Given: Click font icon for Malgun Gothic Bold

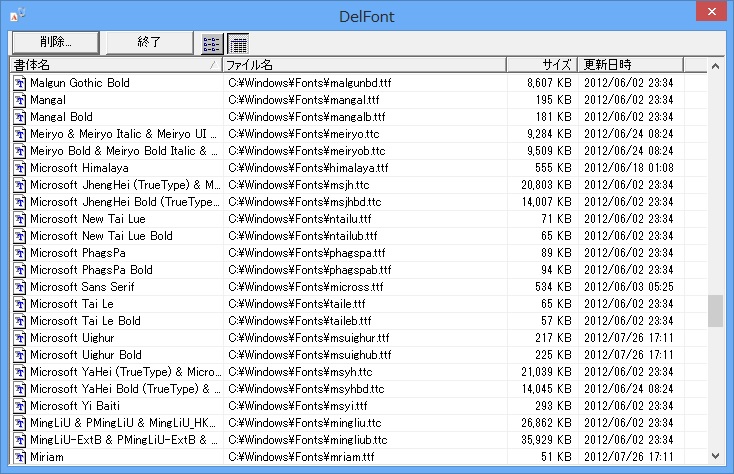Looking at the screenshot, I should coord(20,83).
